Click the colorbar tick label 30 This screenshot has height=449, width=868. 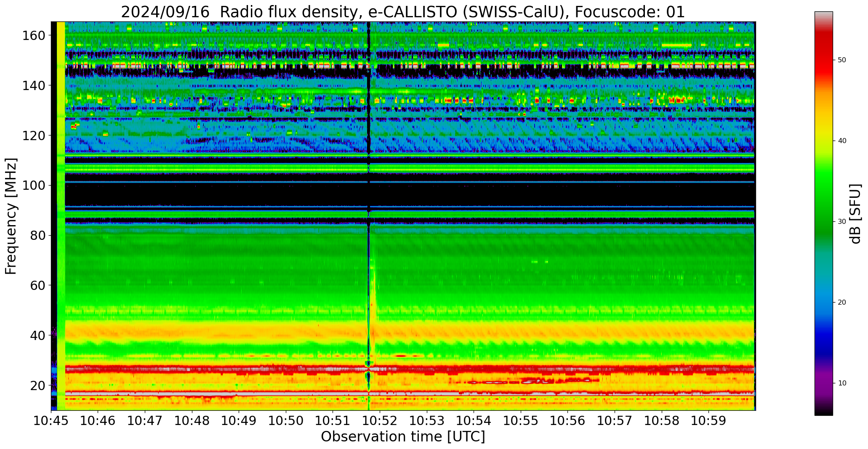842,222
